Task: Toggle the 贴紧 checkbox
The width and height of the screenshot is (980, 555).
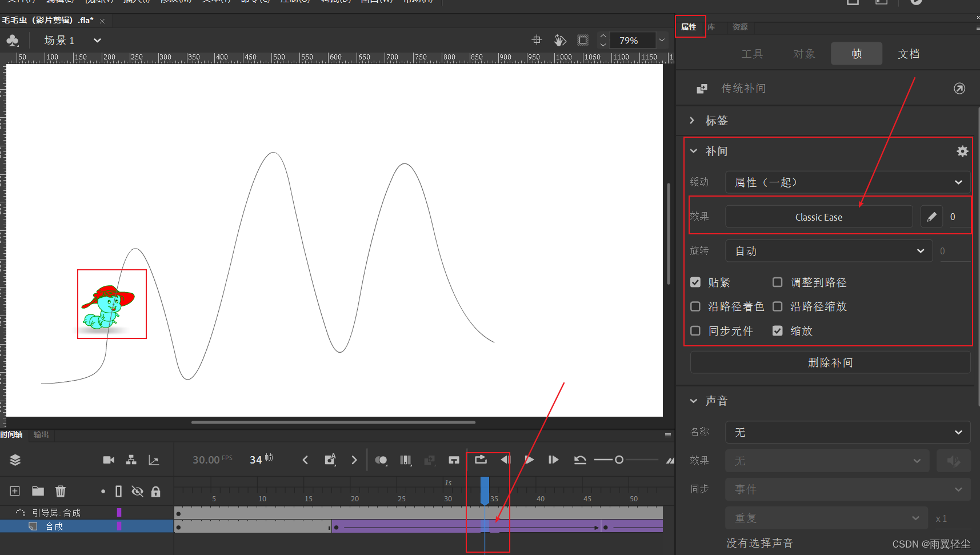Action: pos(695,282)
